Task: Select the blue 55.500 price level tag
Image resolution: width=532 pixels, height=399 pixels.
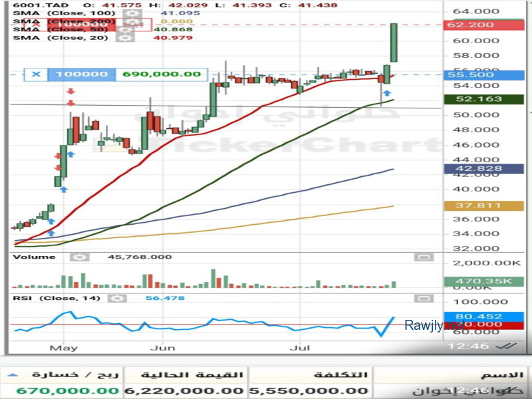Action: point(479,75)
